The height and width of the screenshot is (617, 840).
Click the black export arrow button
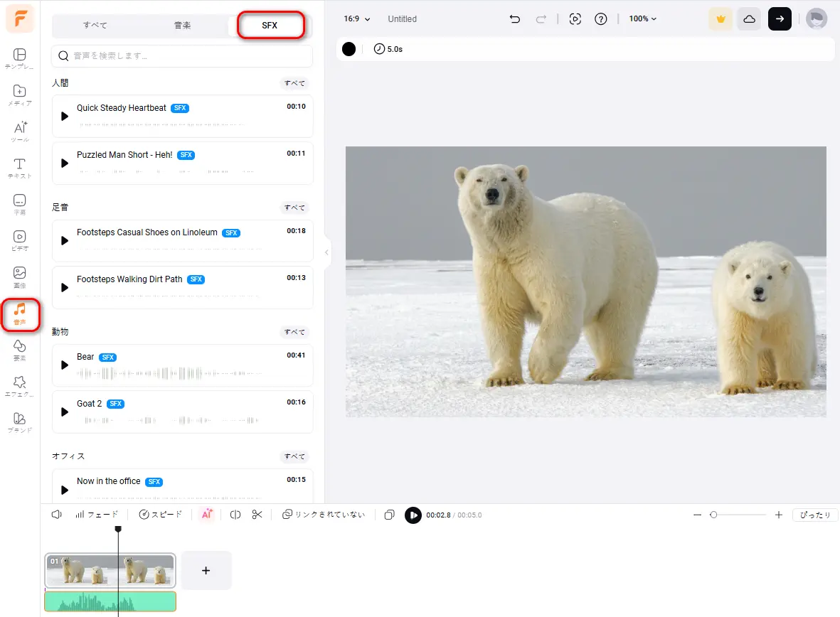[780, 19]
